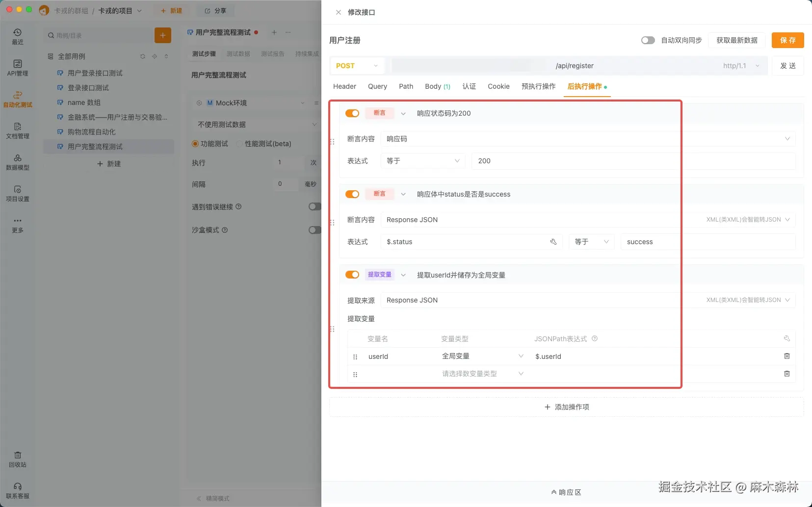Click the 发送 send button
The height and width of the screenshot is (507, 812).
[x=787, y=66]
